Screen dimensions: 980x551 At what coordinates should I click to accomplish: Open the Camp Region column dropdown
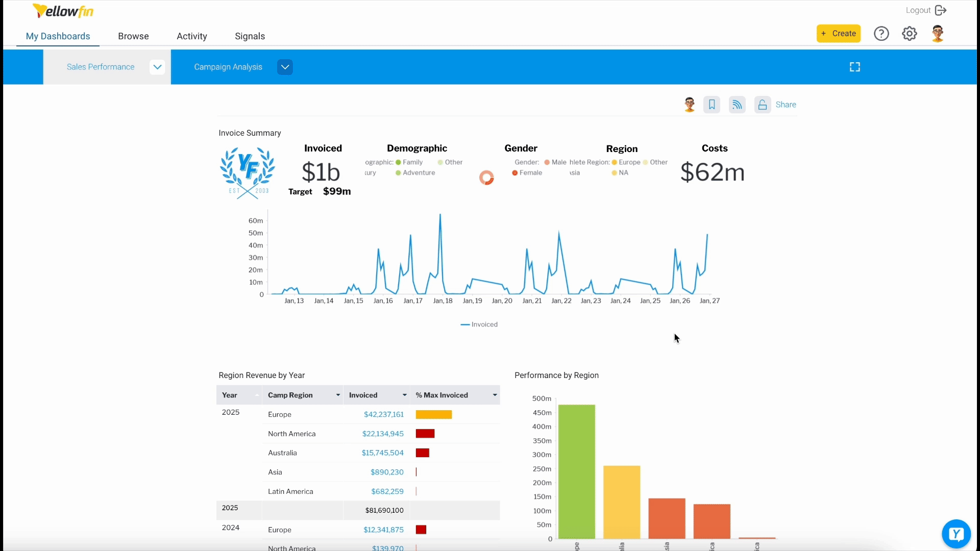click(338, 395)
